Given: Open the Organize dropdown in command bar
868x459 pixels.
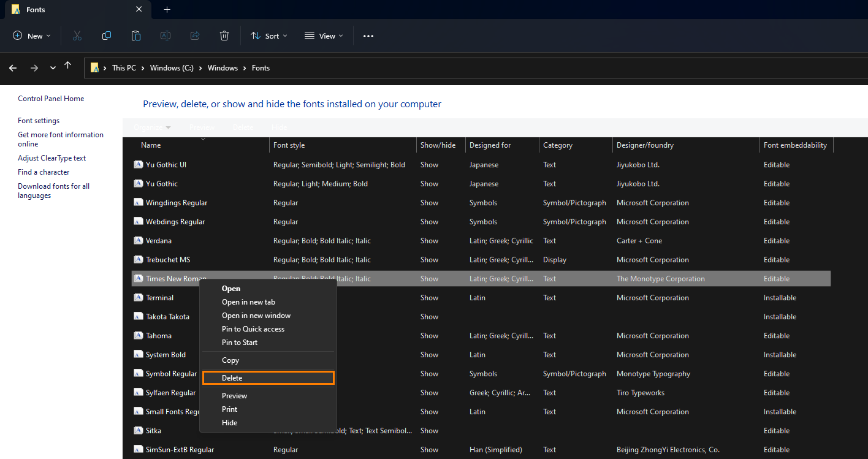Looking at the screenshot, I should pos(152,127).
